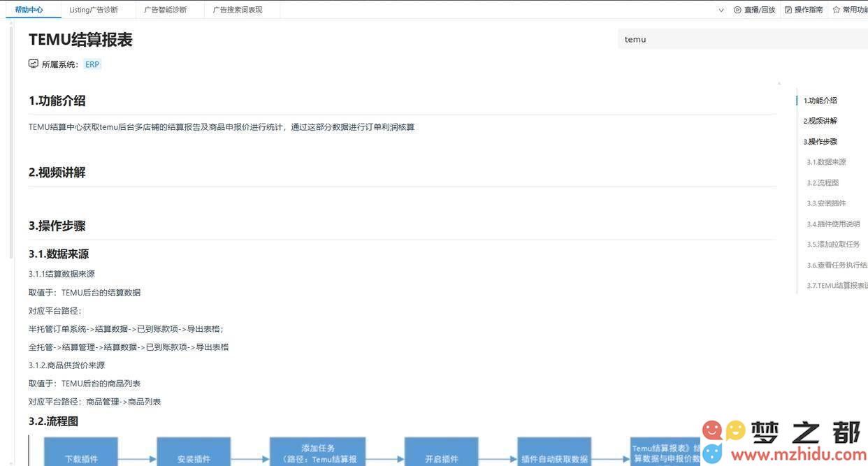Screen dimensions: 868x466
Task: Go to 3.5.添加拉取任务 outline entry
Action: click(833, 245)
